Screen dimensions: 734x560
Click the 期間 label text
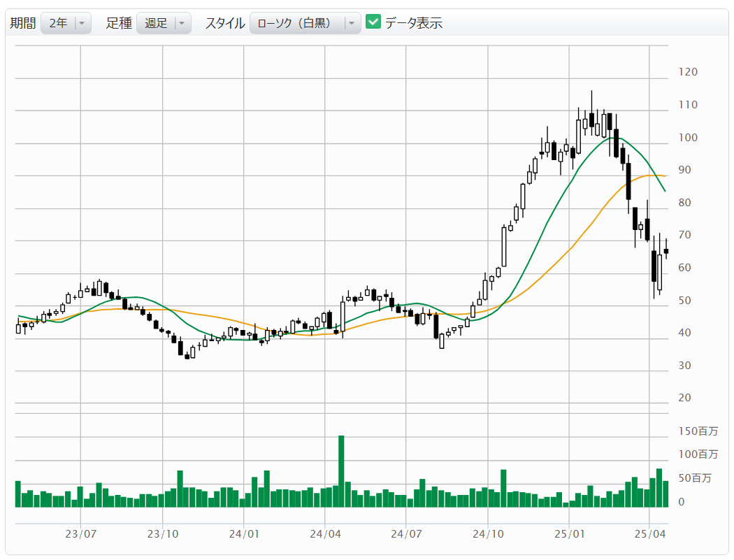click(x=22, y=23)
